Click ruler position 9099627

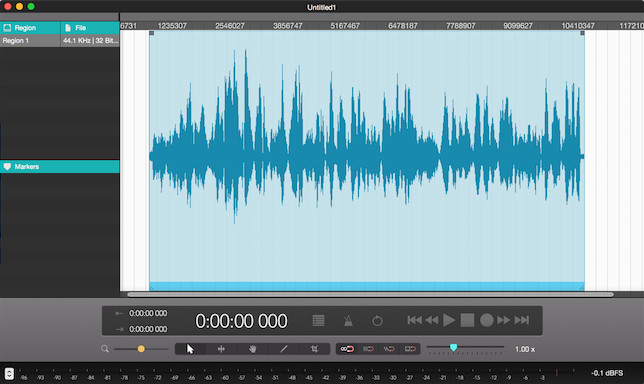point(518,26)
